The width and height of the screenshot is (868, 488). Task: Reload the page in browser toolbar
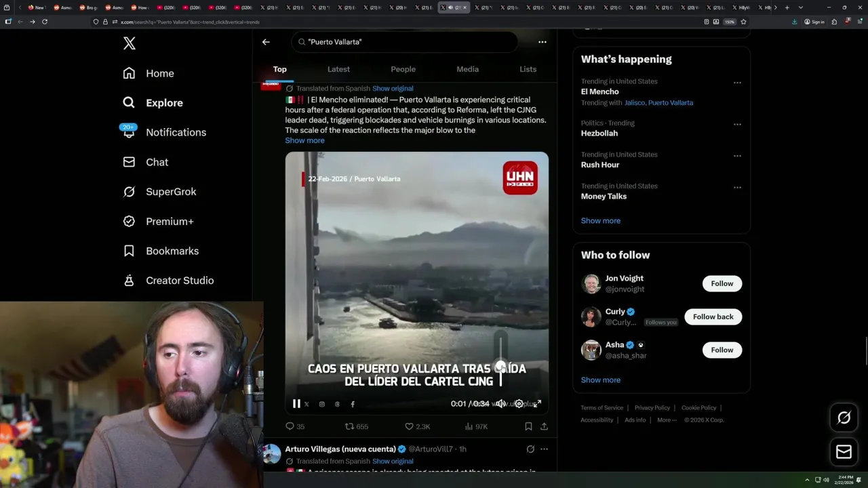[45, 22]
